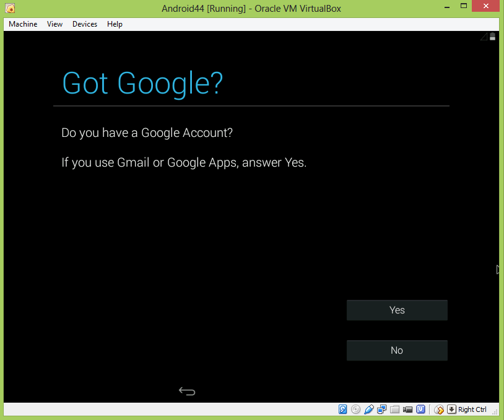Screen dimensions: 504x420
Task: Click the video capture camera icon
Action: [x=407, y=409]
